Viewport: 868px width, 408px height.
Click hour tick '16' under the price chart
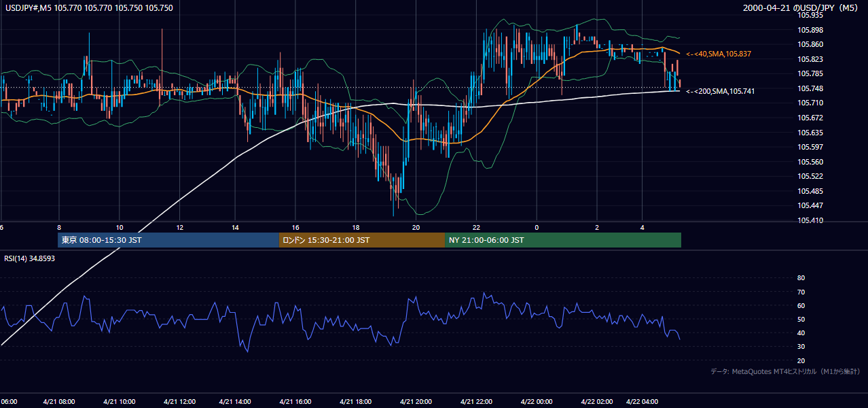296,226
